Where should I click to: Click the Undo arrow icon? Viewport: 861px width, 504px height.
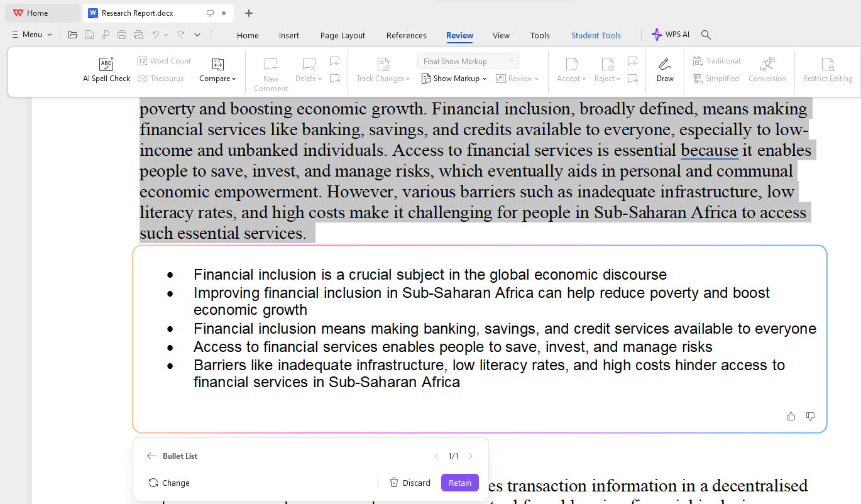[x=155, y=35]
